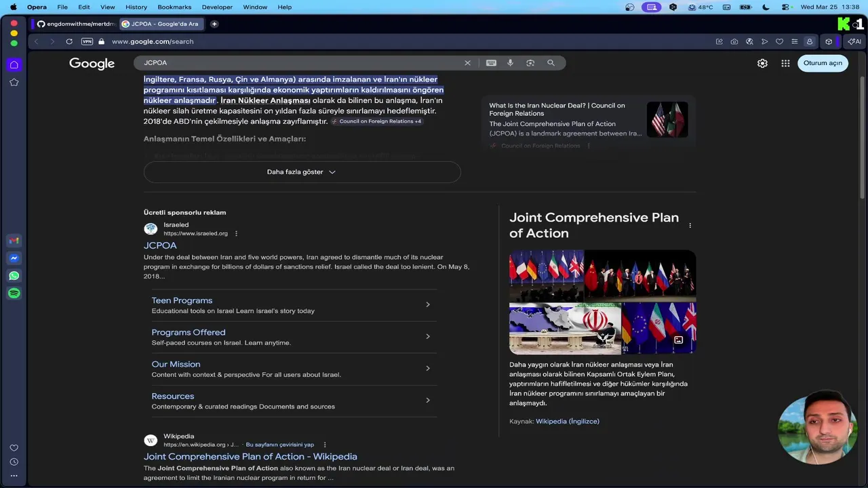
Task: Open What Is the Iran Nuclear Deal source card
Action: pyautogui.click(x=589, y=123)
